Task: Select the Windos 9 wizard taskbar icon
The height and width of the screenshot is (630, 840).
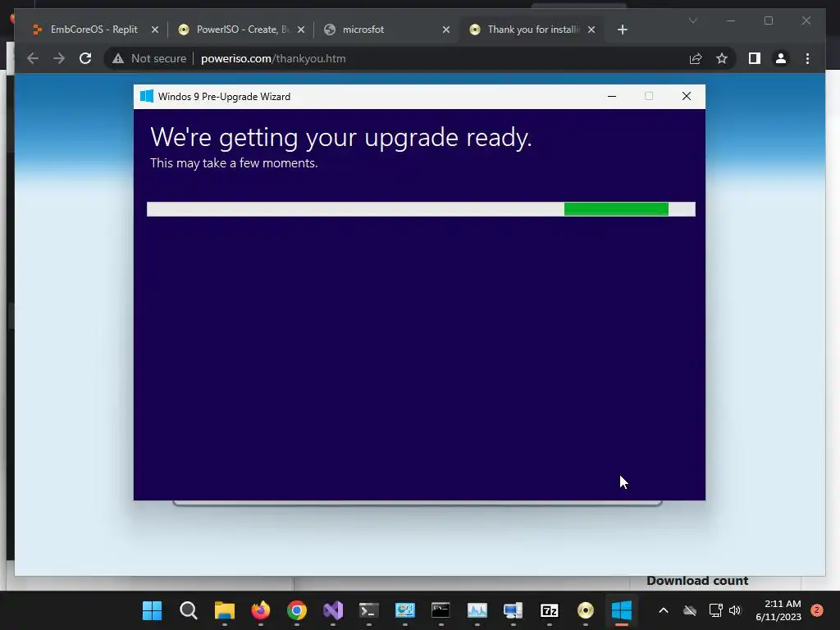Action: (x=622, y=610)
